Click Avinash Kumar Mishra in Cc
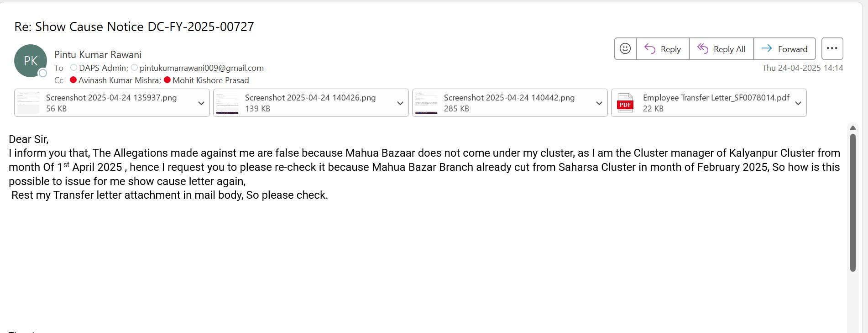Viewport: 868px width, 333px height. 119,80
